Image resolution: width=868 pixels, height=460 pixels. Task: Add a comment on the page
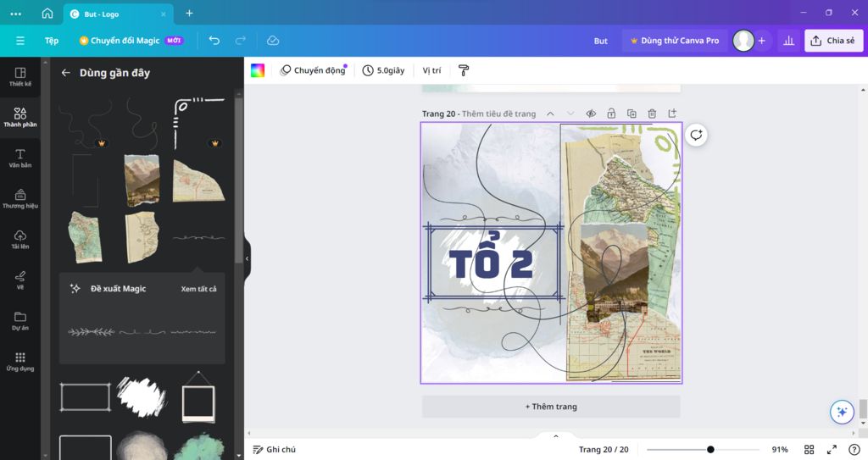(697, 135)
